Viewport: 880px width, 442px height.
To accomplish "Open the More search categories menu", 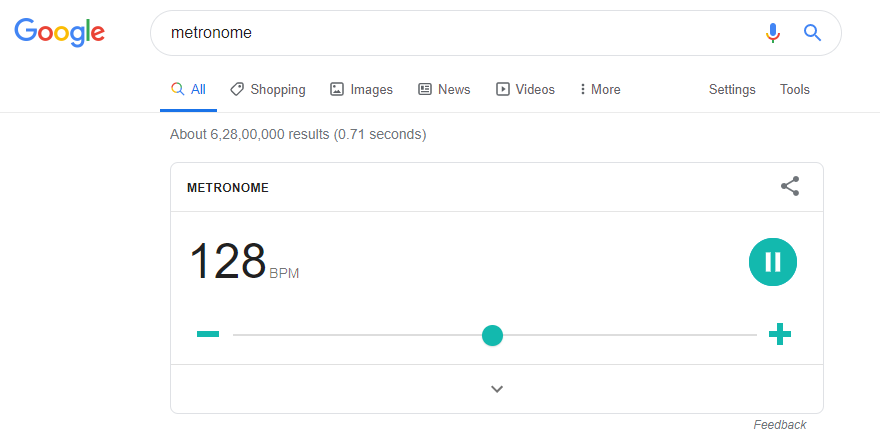I will [x=599, y=89].
